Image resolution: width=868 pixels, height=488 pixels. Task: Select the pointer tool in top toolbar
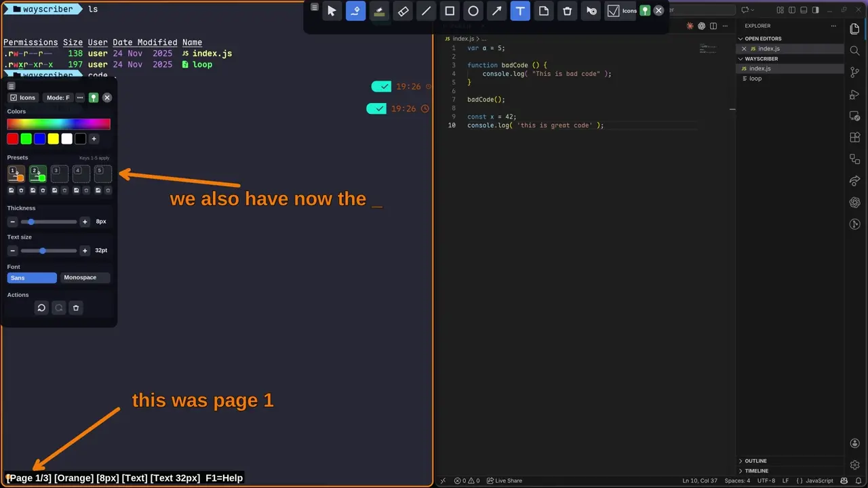[x=332, y=11]
